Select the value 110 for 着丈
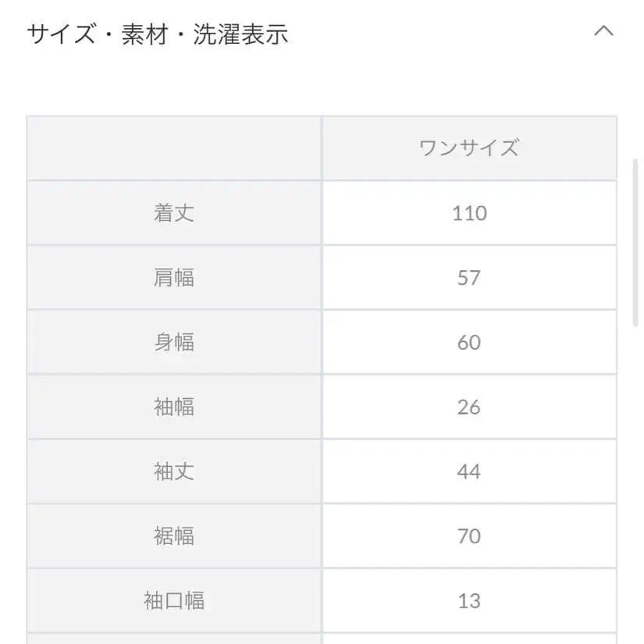 (x=468, y=212)
